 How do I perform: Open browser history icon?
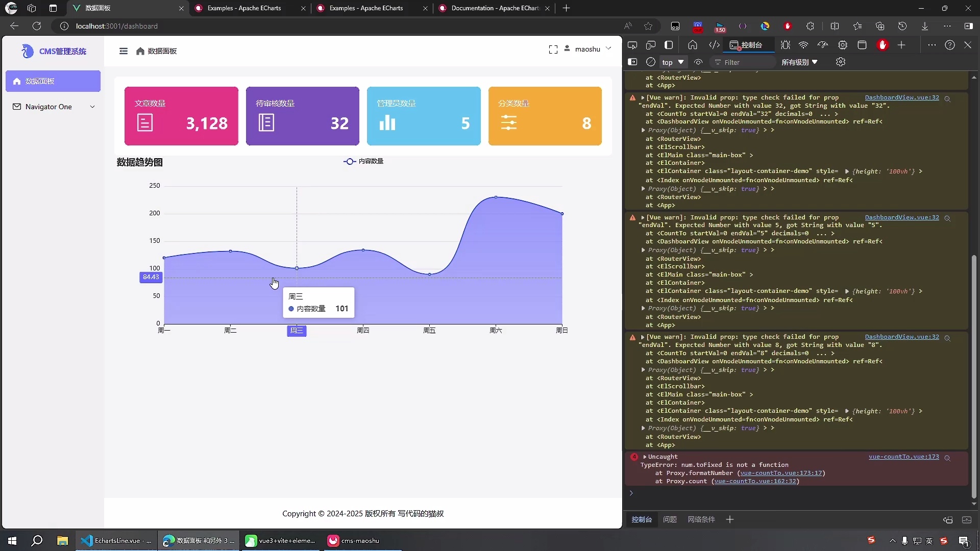click(x=902, y=26)
